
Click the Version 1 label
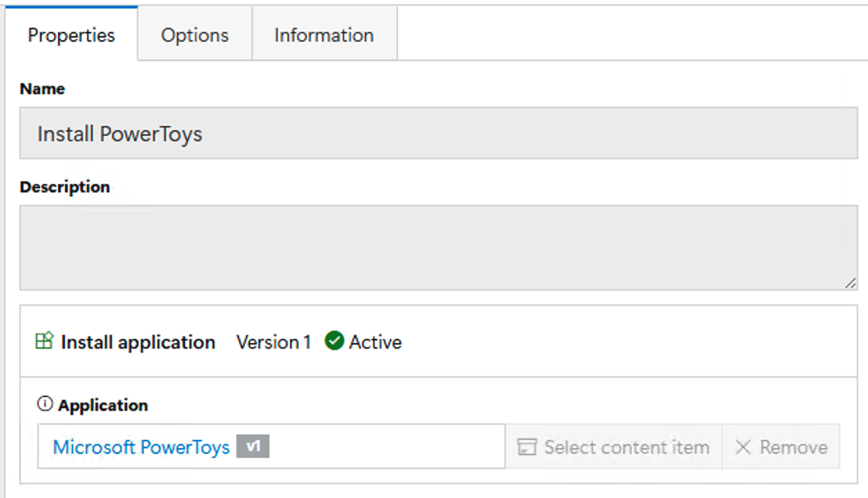[x=274, y=342]
